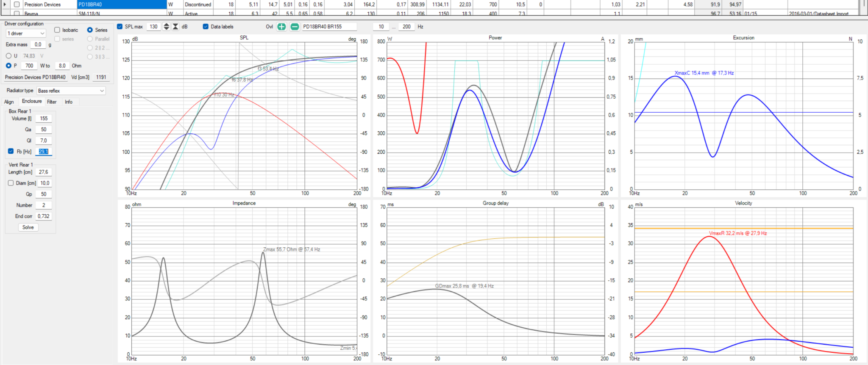Click the SPL max value 130 field
Screen dimensions: 868x365
click(x=154, y=27)
